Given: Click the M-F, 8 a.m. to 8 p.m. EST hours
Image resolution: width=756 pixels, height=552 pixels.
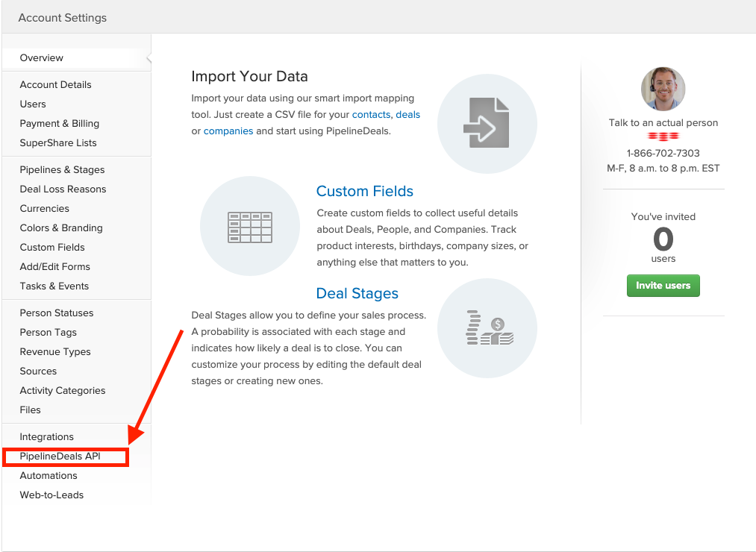Looking at the screenshot, I should 663,169.
